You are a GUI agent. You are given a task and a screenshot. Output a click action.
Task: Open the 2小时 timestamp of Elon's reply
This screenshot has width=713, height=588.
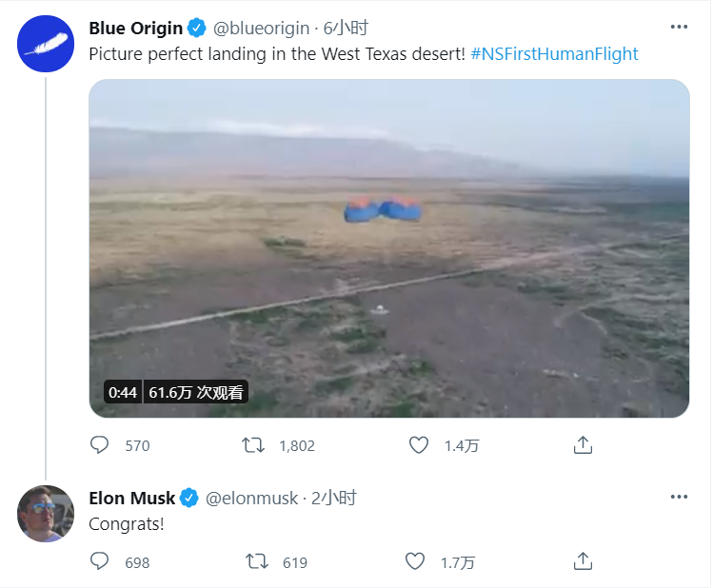pos(334,498)
